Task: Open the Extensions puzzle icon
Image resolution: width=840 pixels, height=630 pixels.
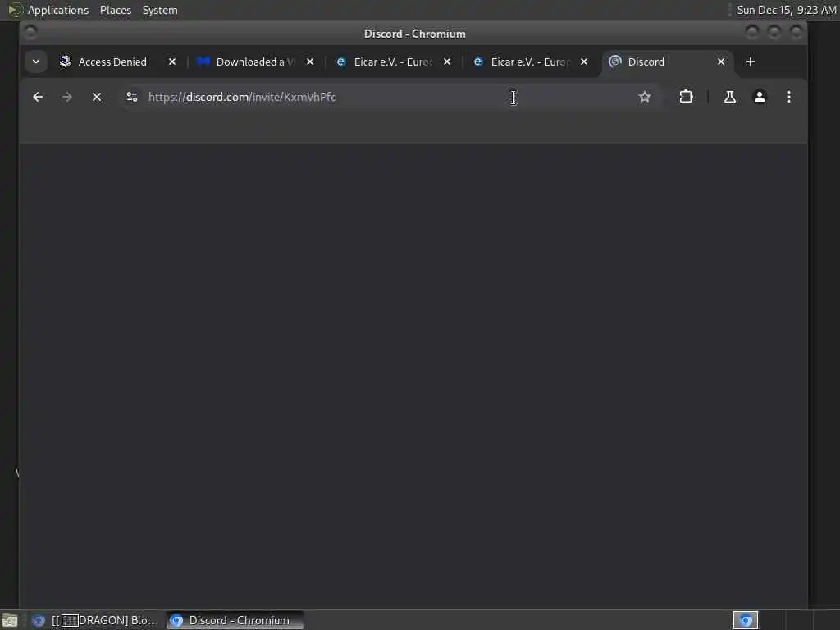Action: click(x=686, y=97)
